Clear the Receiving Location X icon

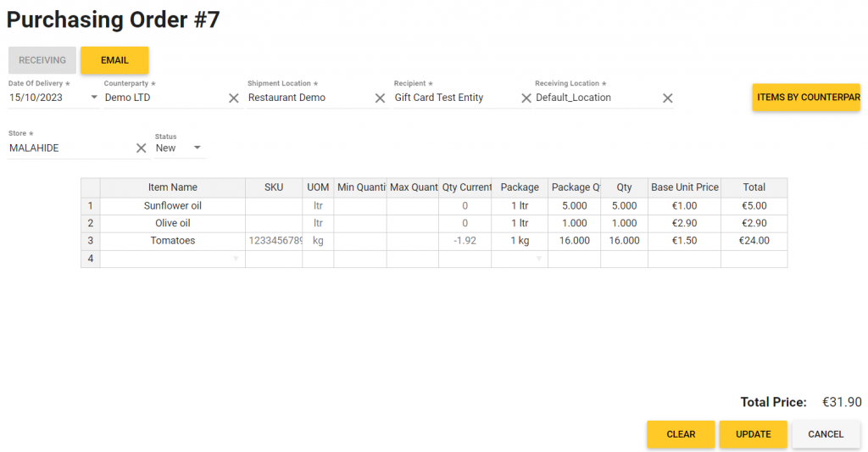[668, 98]
